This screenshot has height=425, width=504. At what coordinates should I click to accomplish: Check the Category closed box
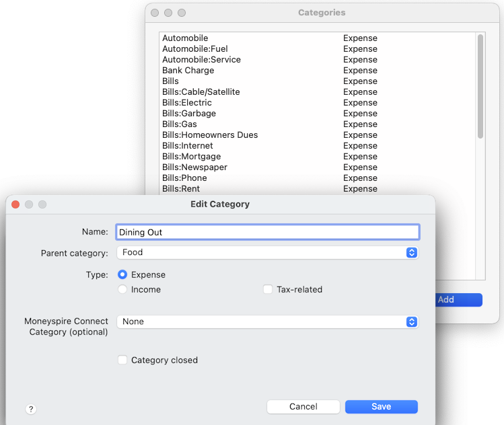[x=122, y=360]
